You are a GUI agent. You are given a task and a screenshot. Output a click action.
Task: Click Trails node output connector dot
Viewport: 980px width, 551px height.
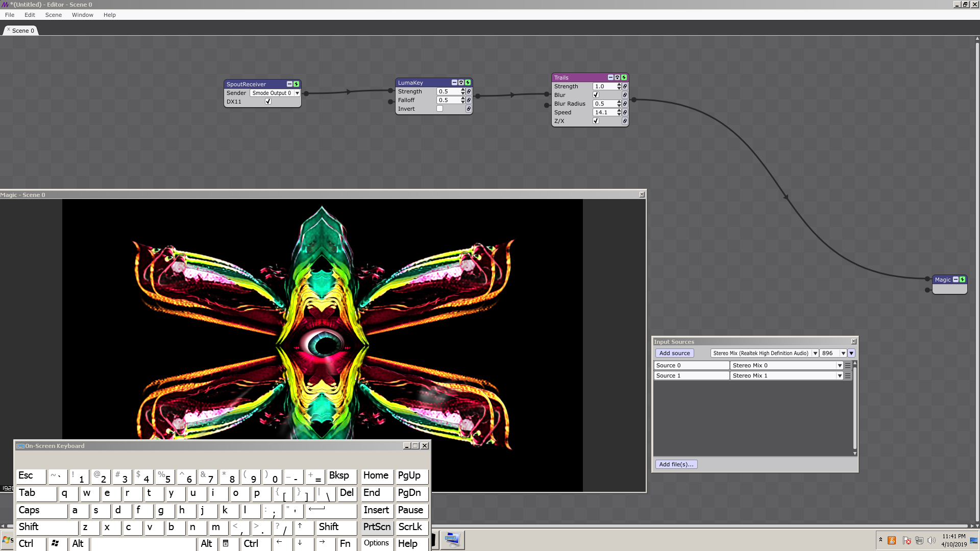633,100
